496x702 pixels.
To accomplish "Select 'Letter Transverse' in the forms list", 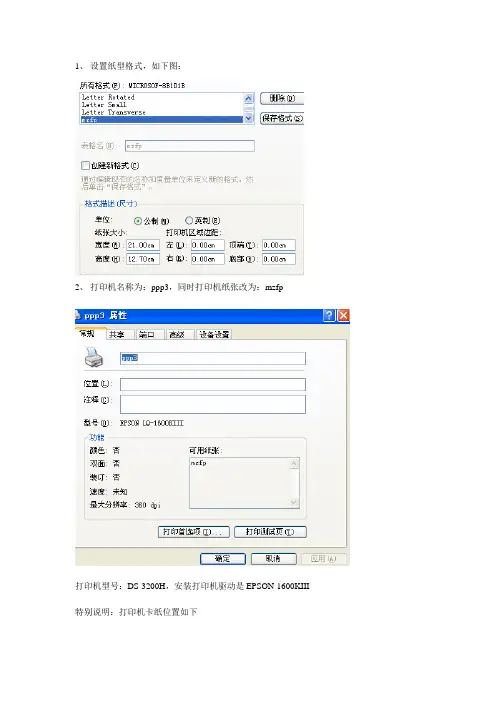I will pyautogui.click(x=113, y=112).
